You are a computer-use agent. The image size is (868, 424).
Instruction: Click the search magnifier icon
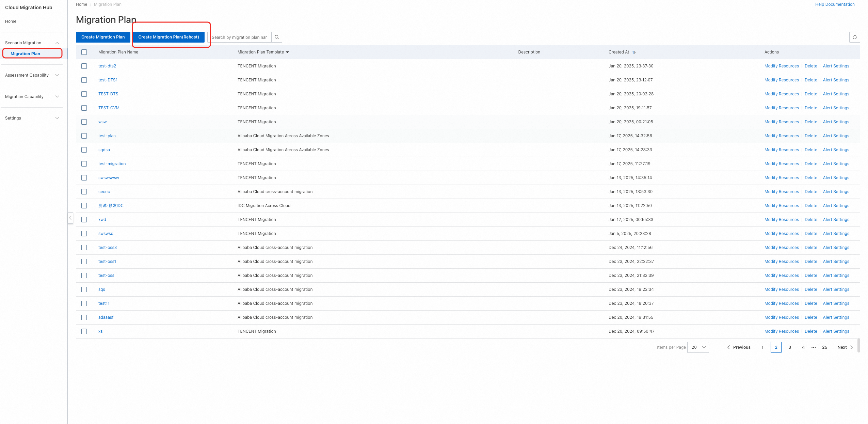(x=277, y=37)
